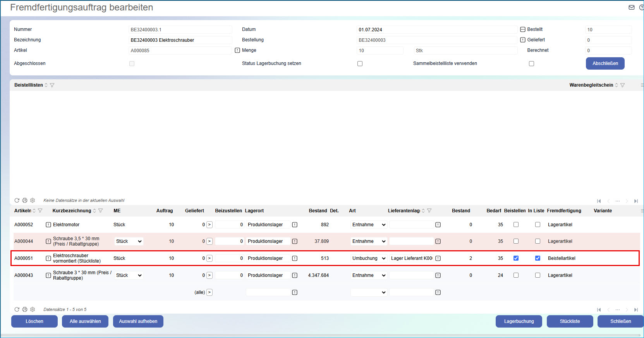644x338 pixels.
Task: Open ME Stück dropdown for A000043
Action: pos(129,275)
